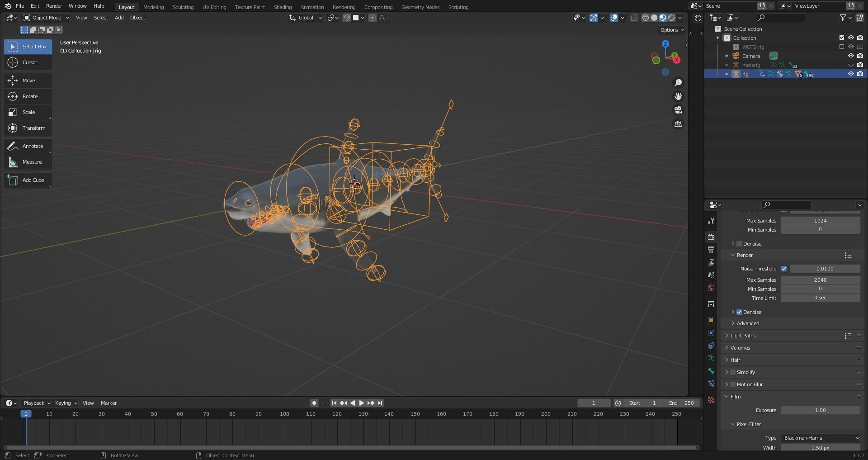Open the View Layer properties tab
The height and width of the screenshot is (460, 868).
coord(711,262)
